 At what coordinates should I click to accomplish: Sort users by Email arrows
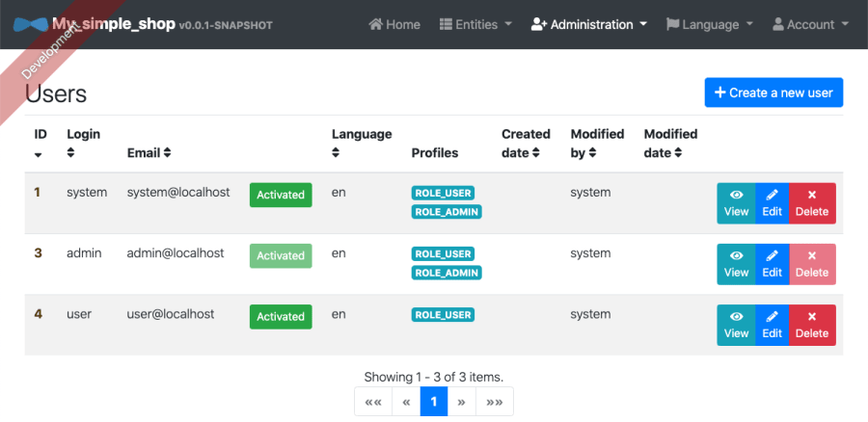click(167, 152)
